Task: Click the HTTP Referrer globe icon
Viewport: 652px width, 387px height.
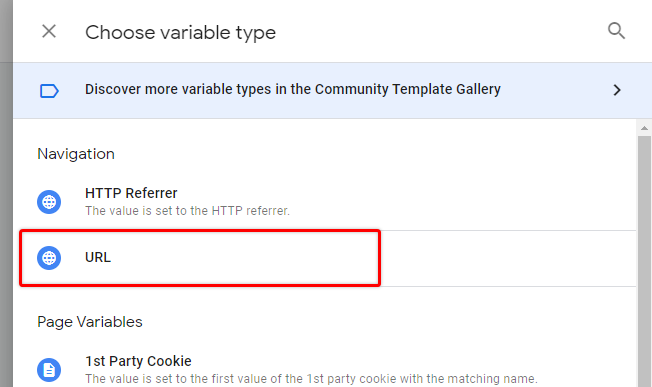Action: click(x=49, y=202)
